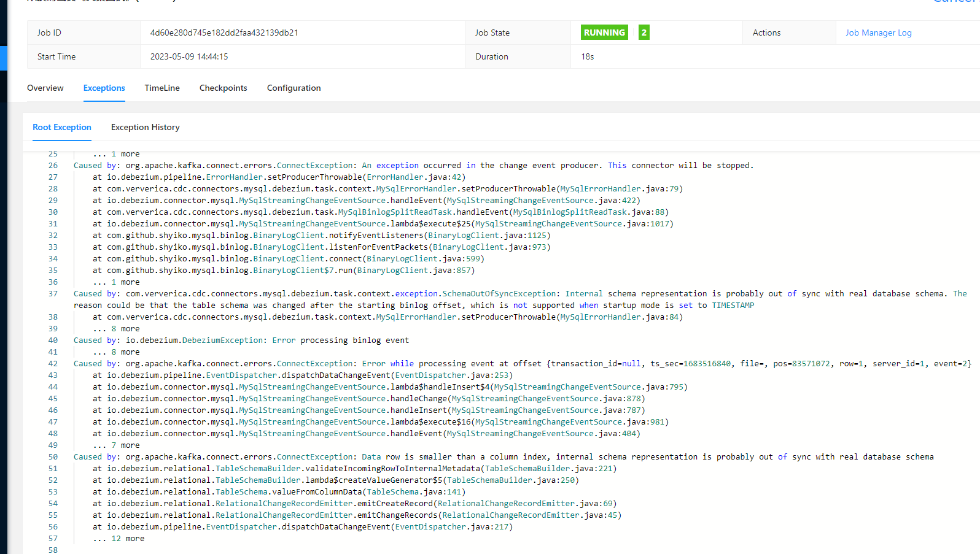The height and width of the screenshot is (554, 980).
Task: Open the Overview tab
Action: (x=45, y=88)
